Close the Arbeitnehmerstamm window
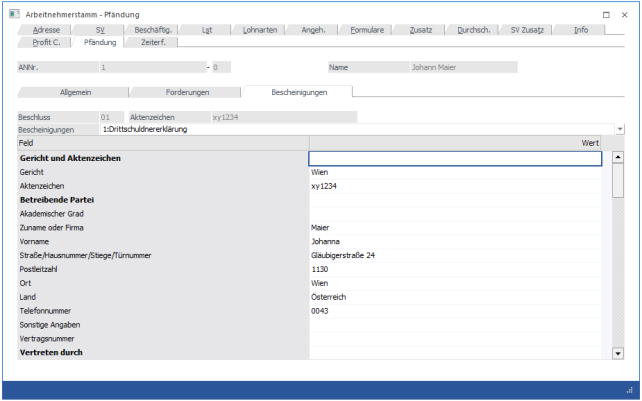This screenshot has height=401, width=642. pos(626,15)
